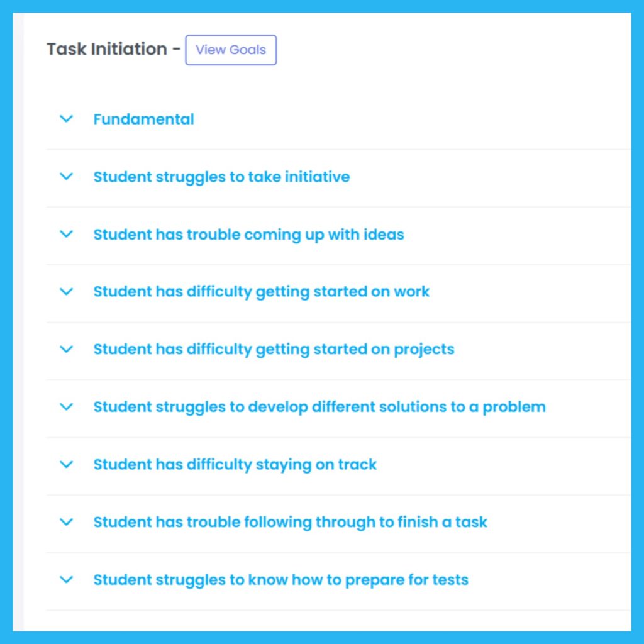Click chevron next to 'getting started on work'
This screenshot has height=644, width=644.
(x=66, y=292)
